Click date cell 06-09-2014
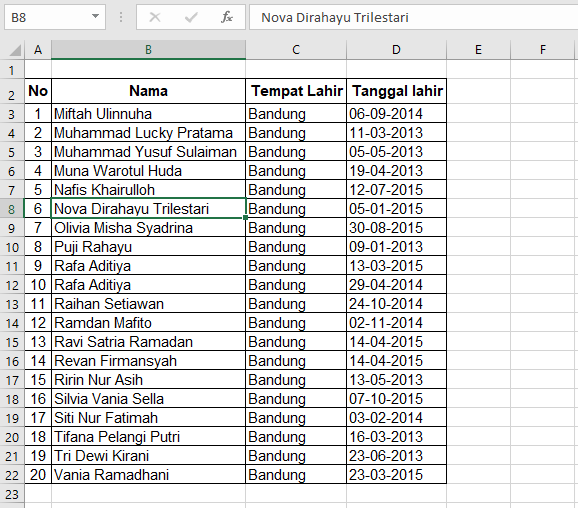The width and height of the screenshot is (578, 508). [x=397, y=114]
